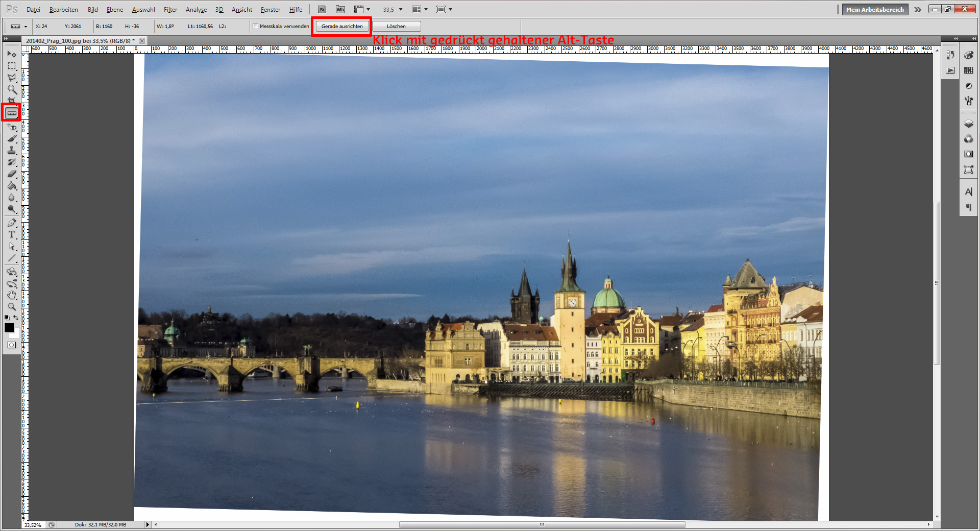Open Mini Bridge with the Mb icon
Viewport: 980px width, 531px height.
pyautogui.click(x=340, y=9)
